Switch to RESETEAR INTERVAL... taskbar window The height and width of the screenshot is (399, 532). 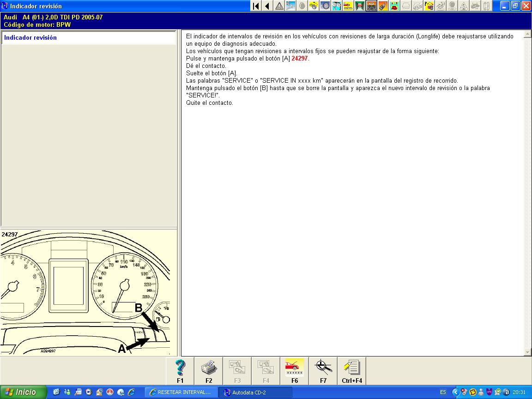[x=182, y=392]
